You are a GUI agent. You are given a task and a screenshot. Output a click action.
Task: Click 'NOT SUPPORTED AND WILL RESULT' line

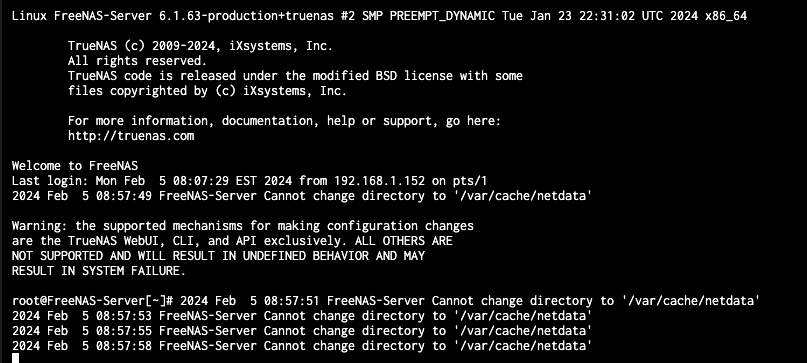tap(218, 256)
